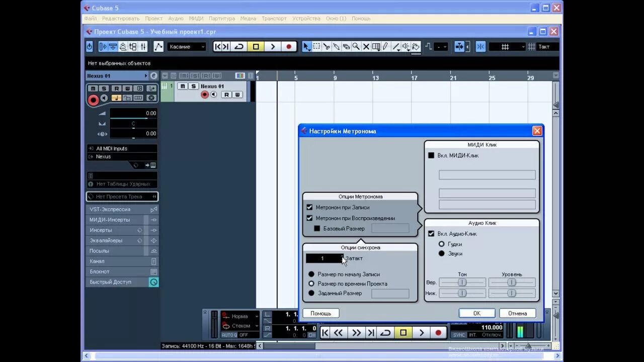This screenshot has width=644, height=362.
Task: Enable MIDI Click checkbox
Action: click(431, 155)
